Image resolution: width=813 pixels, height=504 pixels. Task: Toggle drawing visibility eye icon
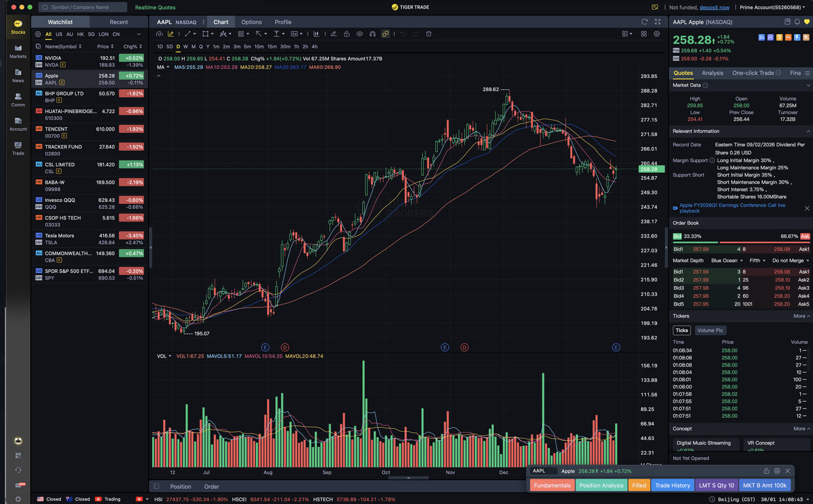coord(359,34)
